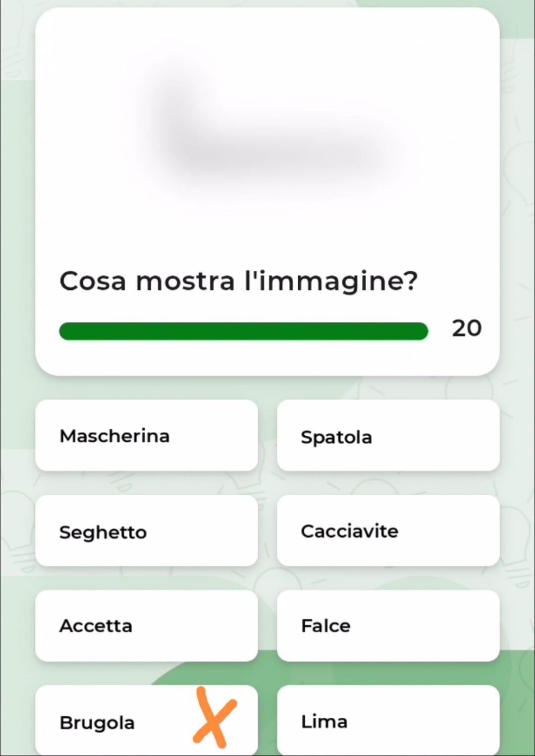Click the Brugola answer option
This screenshot has width=535, height=756.
(124, 721)
